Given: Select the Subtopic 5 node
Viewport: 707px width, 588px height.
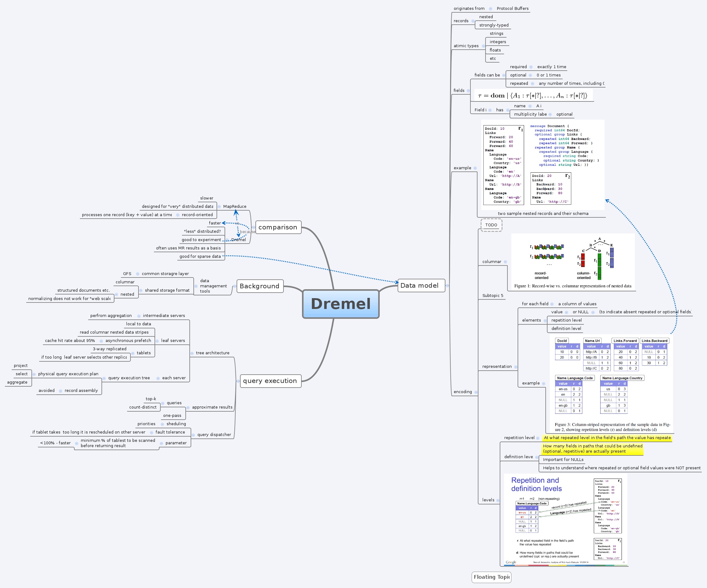Looking at the screenshot, I should click(x=493, y=295).
